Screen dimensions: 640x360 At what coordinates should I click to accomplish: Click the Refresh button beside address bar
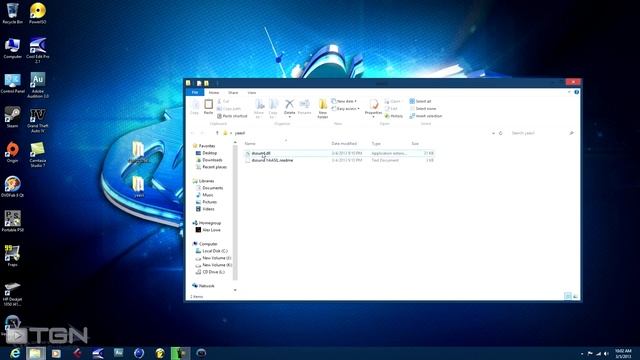(x=500, y=133)
